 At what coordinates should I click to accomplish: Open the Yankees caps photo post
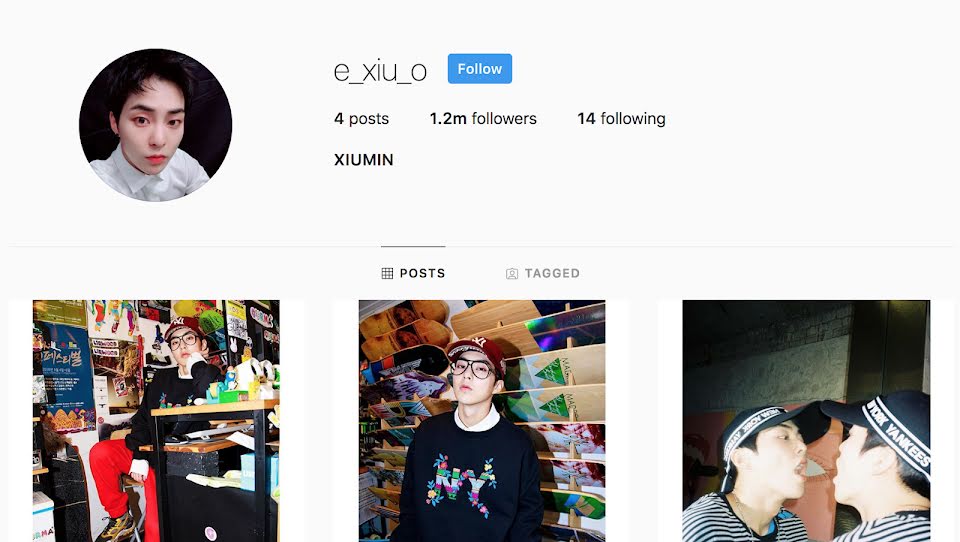pos(806,421)
